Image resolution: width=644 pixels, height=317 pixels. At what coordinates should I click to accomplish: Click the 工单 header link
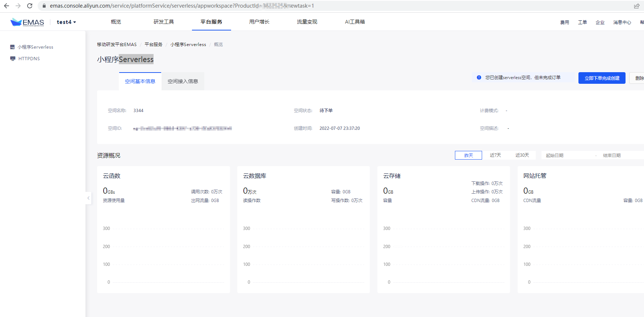582,22
